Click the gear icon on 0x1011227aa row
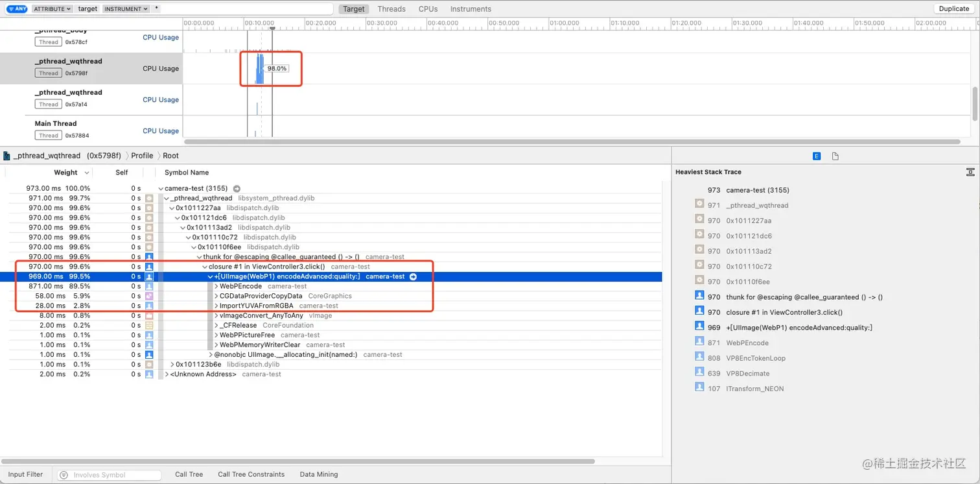 149,208
